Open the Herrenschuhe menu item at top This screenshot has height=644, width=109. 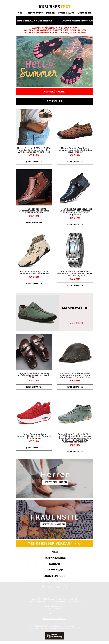coord(34,13)
